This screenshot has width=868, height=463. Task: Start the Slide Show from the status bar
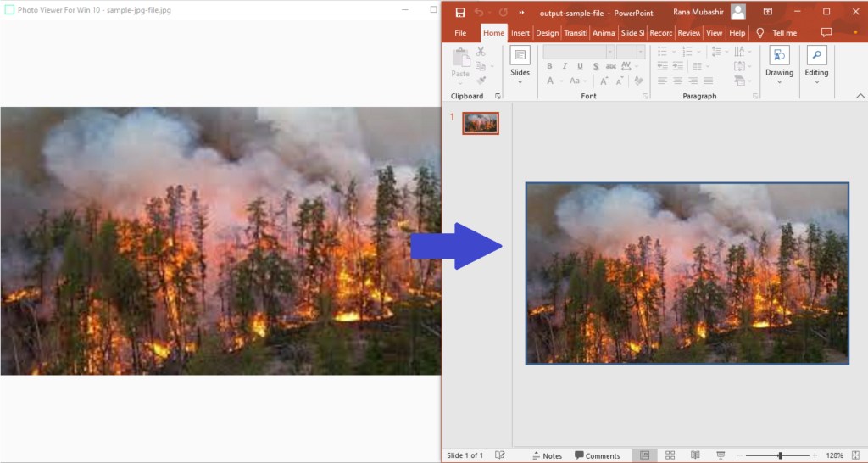click(x=720, y=455)
